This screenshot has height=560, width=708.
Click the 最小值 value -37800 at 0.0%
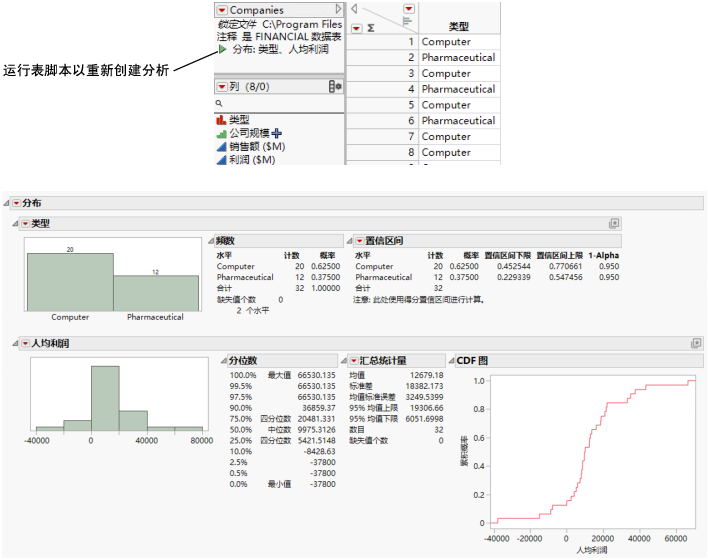click(x=322, y=484)
